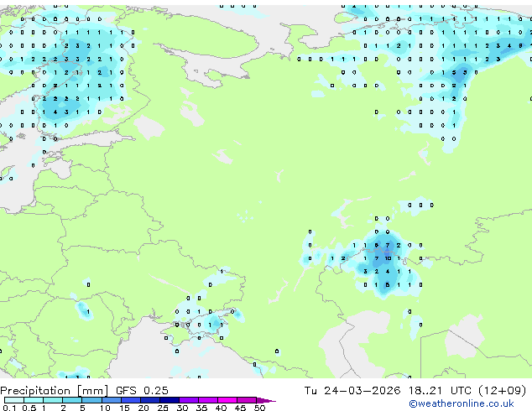Screen dimensions: 532x411
Task: Open the weatheronline.co.uk copyright link
Action: (462, 403)
